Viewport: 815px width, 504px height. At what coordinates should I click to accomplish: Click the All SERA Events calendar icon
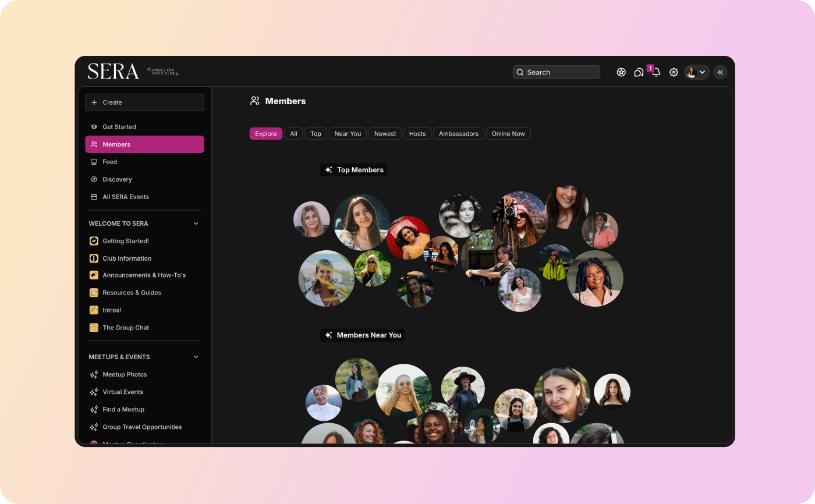[x=94, y=197]
